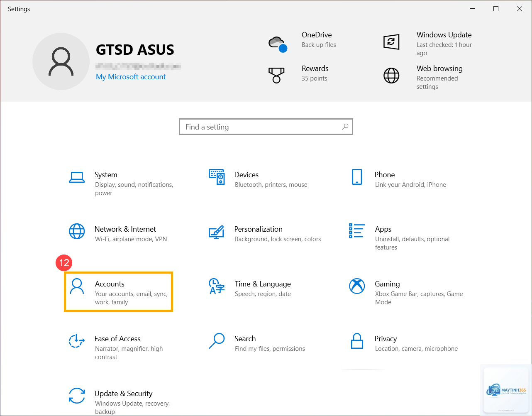Click the 'Back up files' text
This screenshot has width=532, height=416.
coord(319,45)
